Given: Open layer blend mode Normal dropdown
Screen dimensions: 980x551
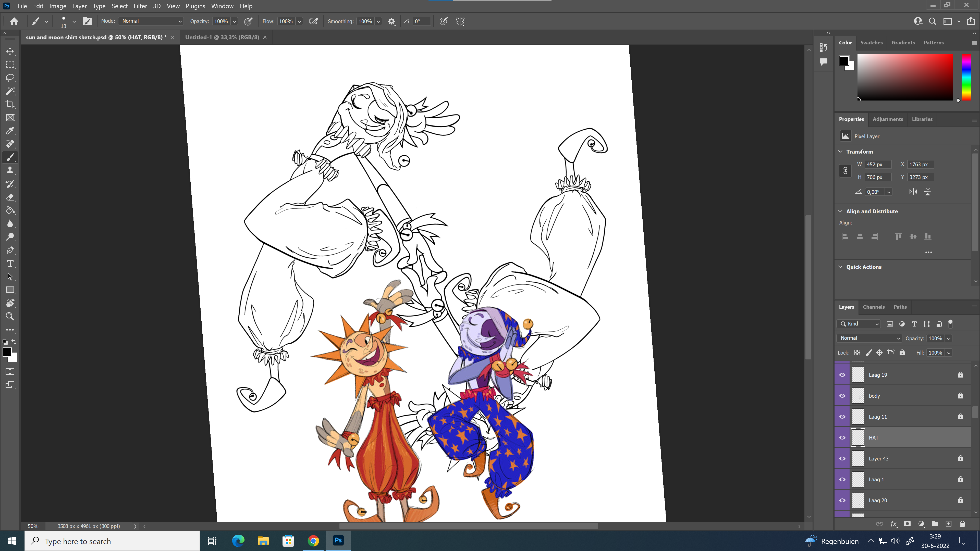Looking at the screenshot, I should coord(869,338).
